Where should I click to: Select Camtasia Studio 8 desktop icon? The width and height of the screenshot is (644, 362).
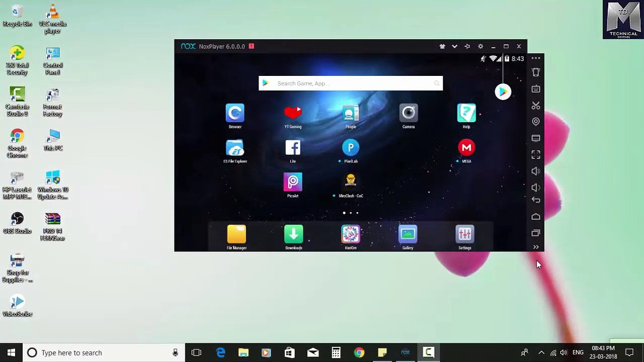(17, 102)
